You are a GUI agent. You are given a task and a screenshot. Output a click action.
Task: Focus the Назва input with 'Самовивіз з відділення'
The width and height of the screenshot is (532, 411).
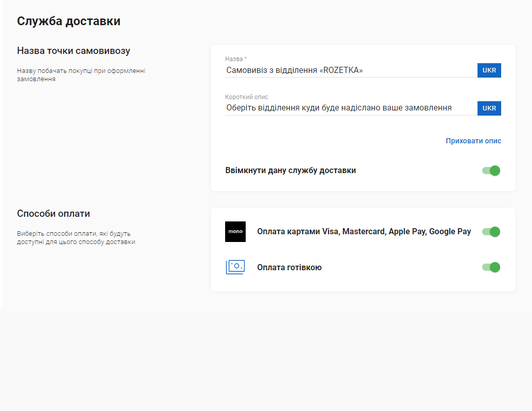pos(351,70)
